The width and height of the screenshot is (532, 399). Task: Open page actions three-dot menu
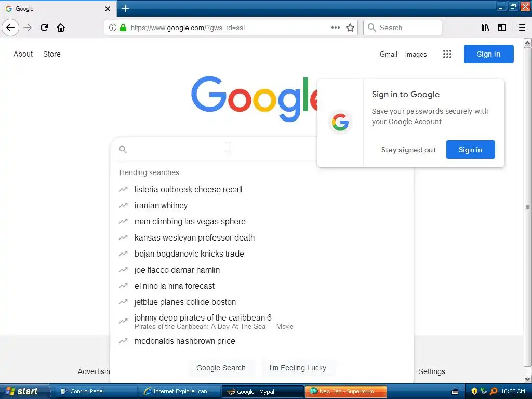click(x=336, y=28)
